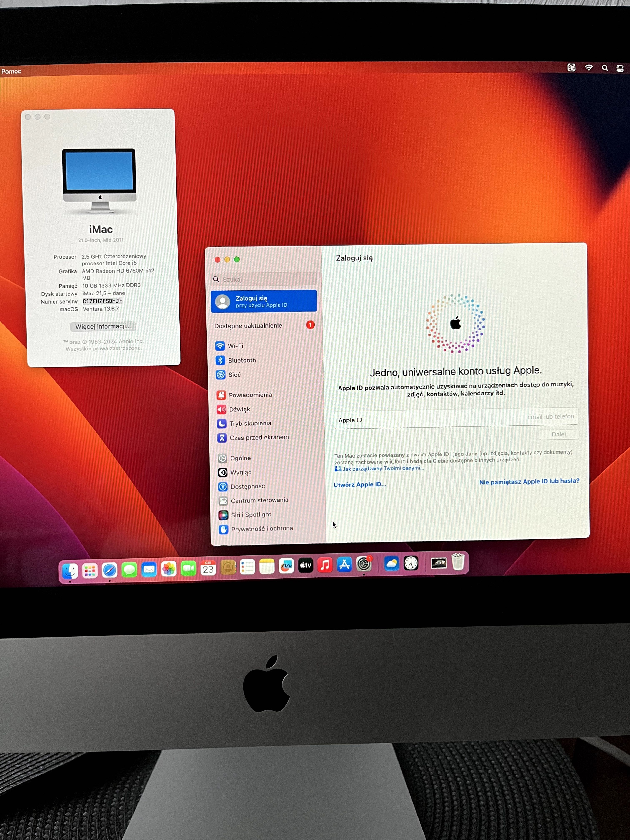
Task: Launch Music from the Dock
Action: point(325,565)
